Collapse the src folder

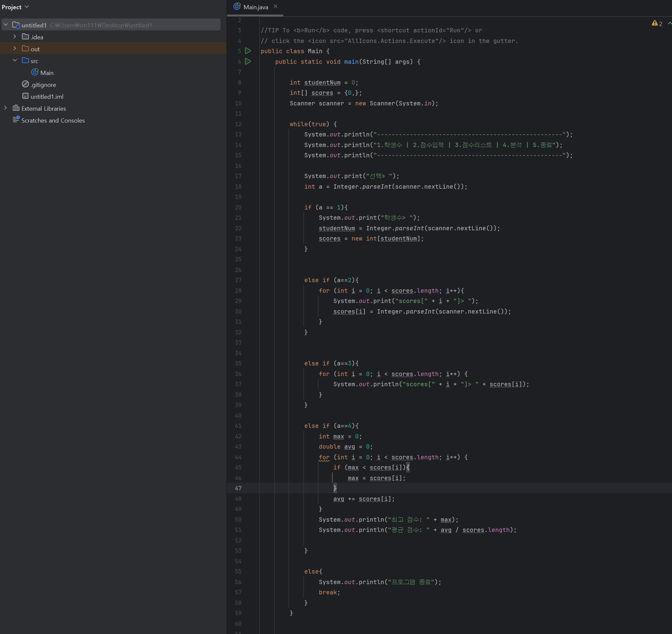[15, 60]
